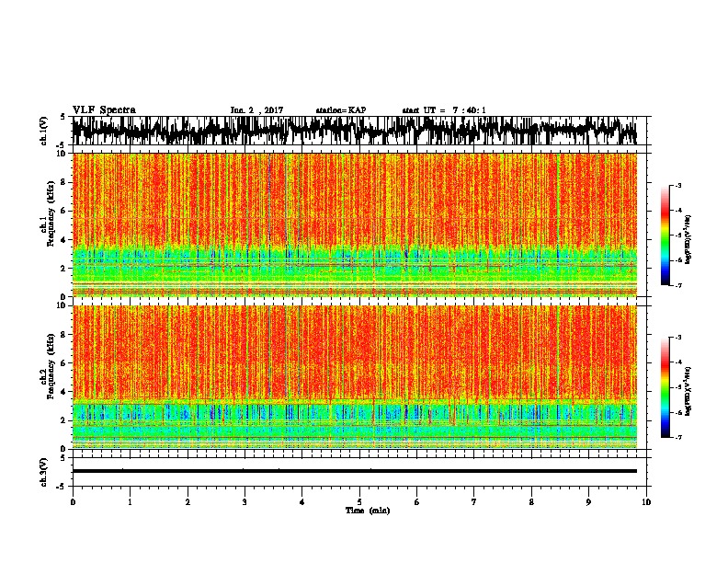Click the "-7" tick on ch.2 colorbar
Viewport: 728px width, 563px height.
(x=678, y=437)
